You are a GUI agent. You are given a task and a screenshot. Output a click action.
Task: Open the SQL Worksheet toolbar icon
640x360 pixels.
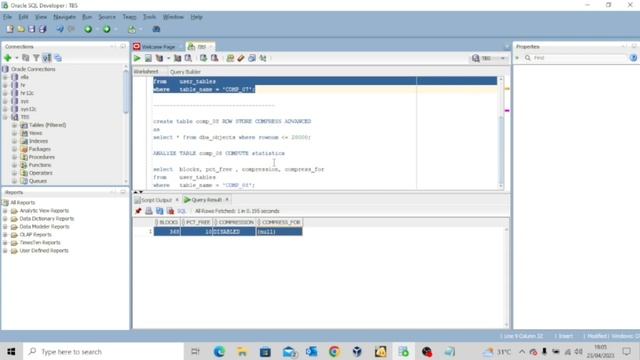[x=132, y=29]
